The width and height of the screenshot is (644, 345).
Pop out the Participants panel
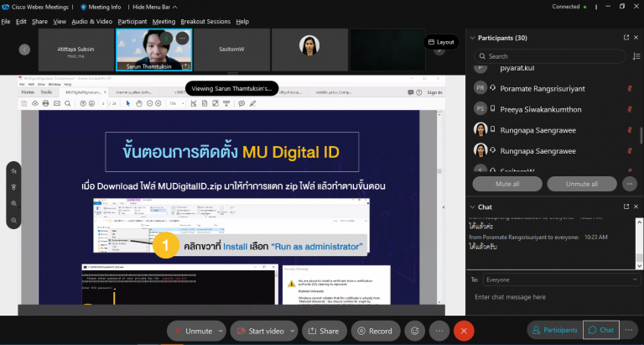pyautogui.click(x=626, y=38)
